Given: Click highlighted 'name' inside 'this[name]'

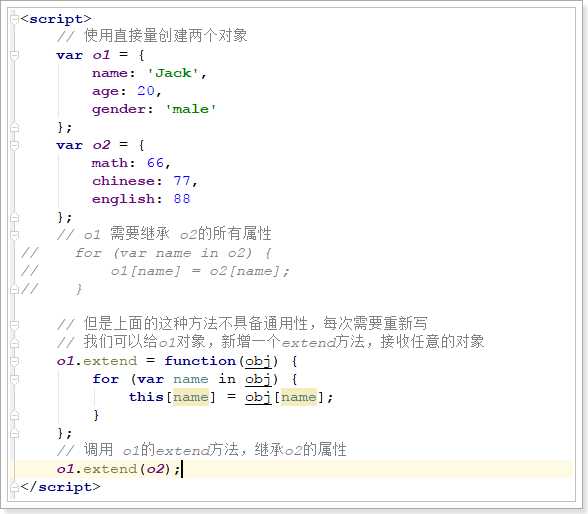Looking at the screenshot, I should coord(191,397).
